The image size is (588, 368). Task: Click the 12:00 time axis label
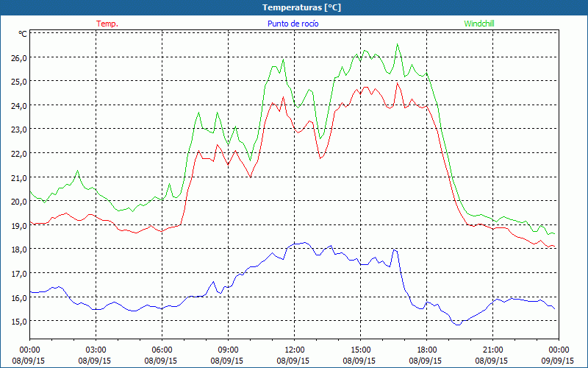(295, 350)
